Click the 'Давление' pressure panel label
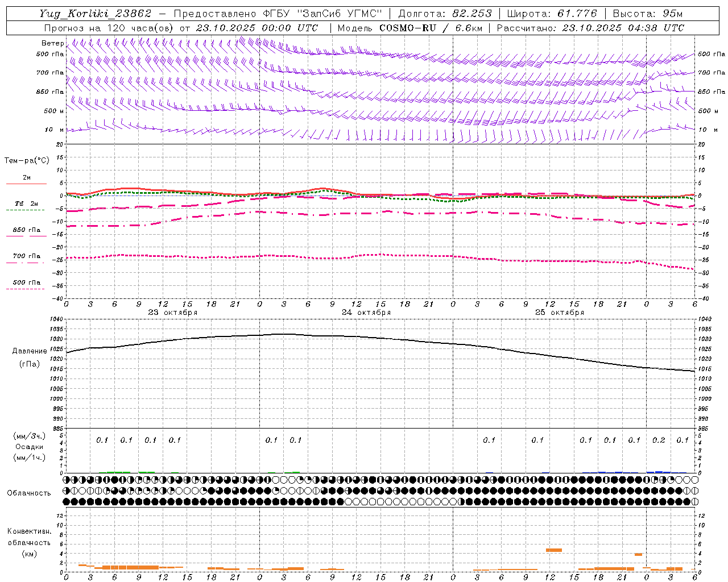Screen dimensions: 728x582 [x=30, y=351]
